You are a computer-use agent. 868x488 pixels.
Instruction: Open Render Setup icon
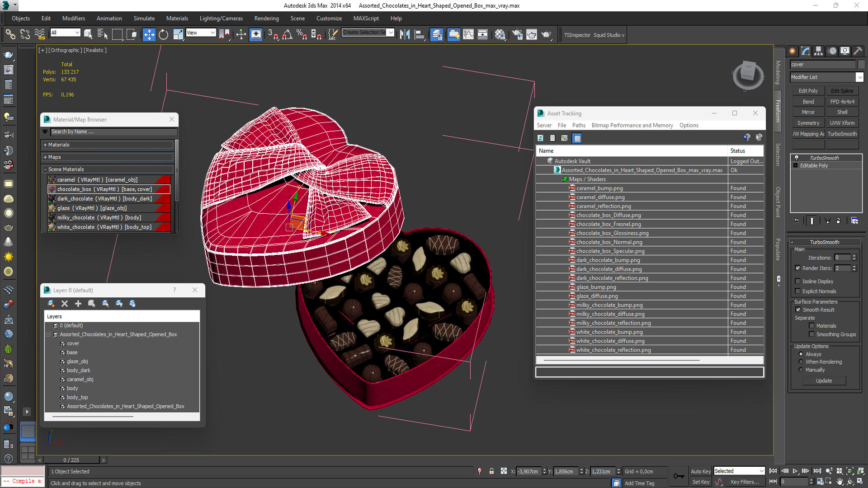coord(517,35)
